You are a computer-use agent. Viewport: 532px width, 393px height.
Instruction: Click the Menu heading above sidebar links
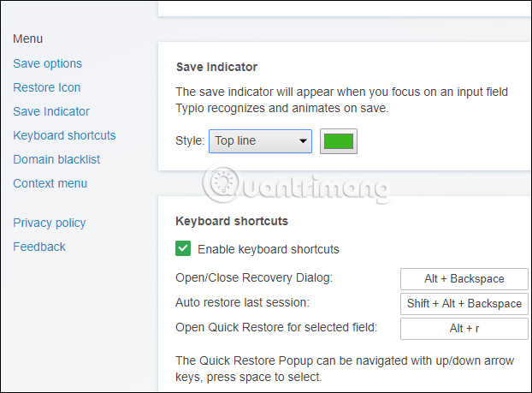tap(28, 39)
